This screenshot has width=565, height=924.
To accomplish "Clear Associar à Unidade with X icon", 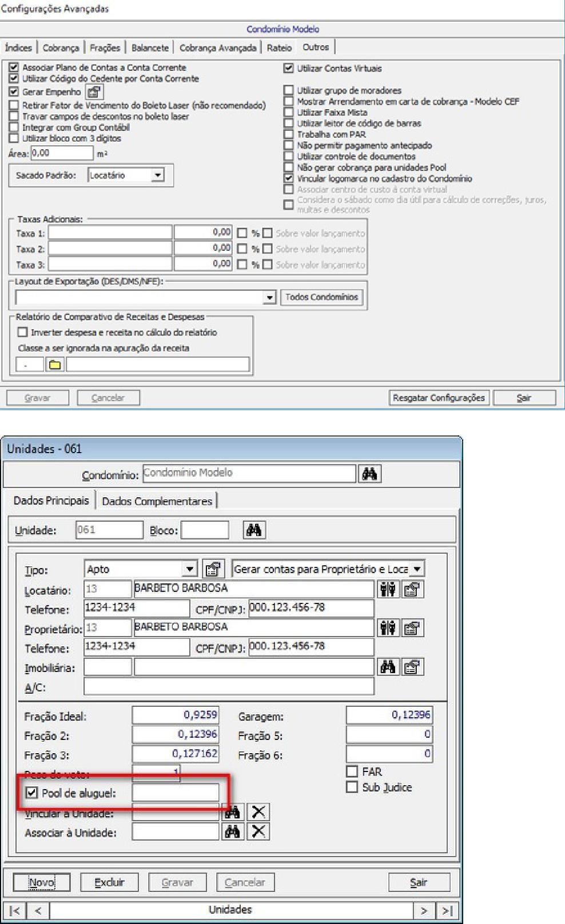I will 258,831.
